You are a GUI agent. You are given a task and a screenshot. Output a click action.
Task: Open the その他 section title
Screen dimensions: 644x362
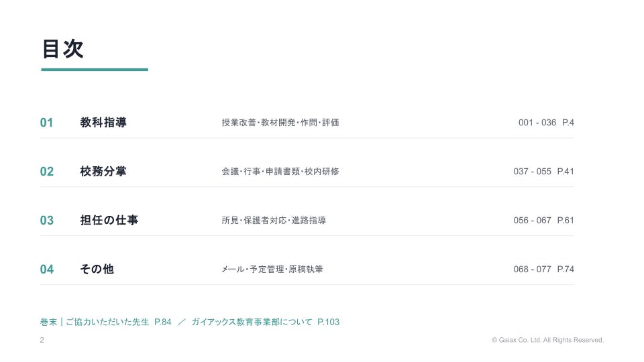[x=97, y=269]
